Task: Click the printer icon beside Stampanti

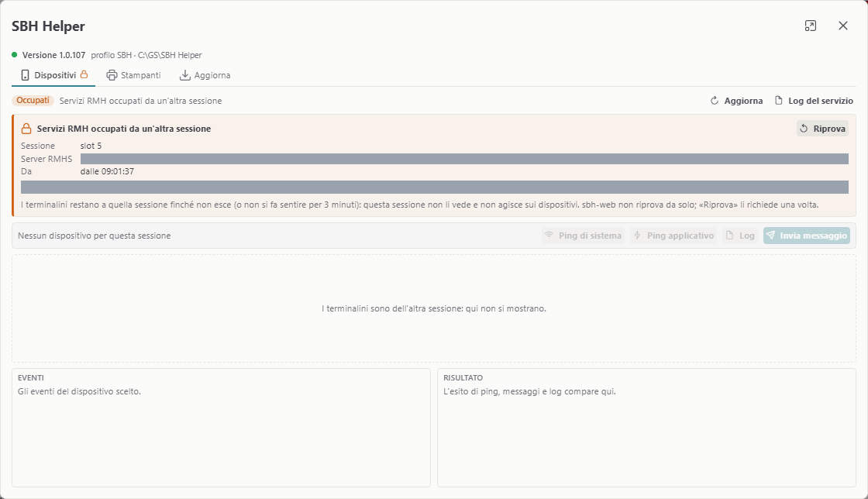Action: click(x=112, y=75)
